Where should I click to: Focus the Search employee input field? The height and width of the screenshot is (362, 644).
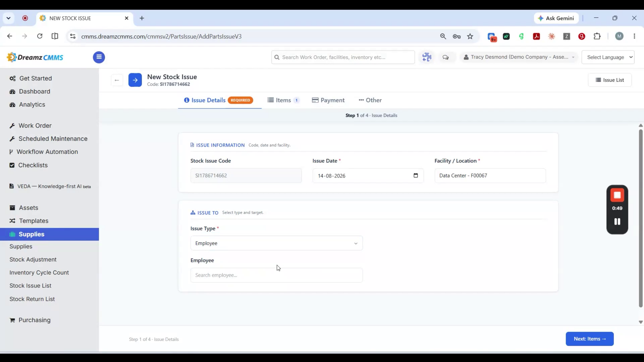tap(276, 275)
